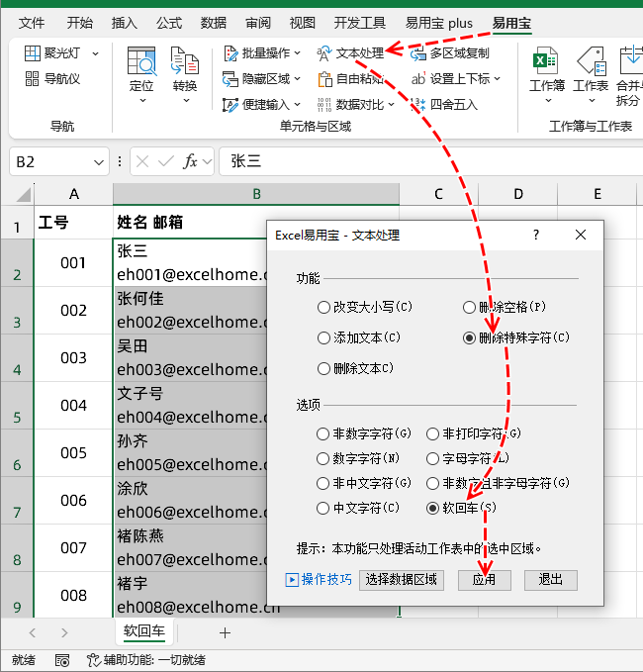Expand the 转换 dropdown arrow

coord(186,101)
